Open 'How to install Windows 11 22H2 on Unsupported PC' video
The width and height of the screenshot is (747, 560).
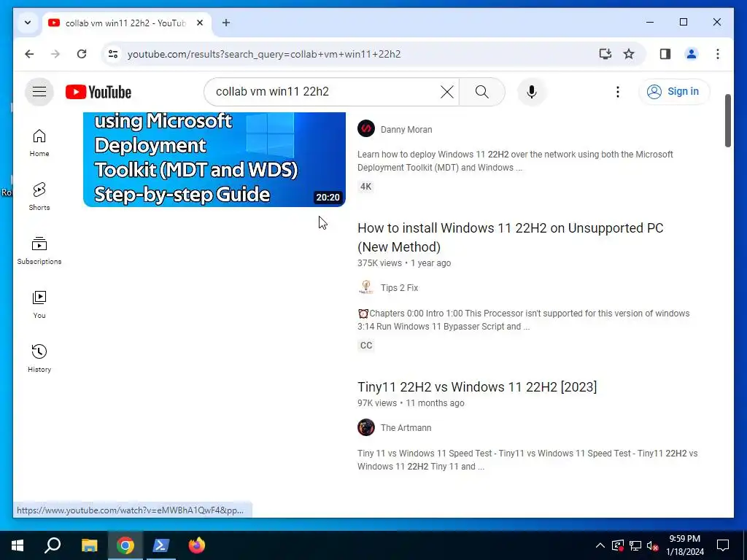tap(510, 237)
